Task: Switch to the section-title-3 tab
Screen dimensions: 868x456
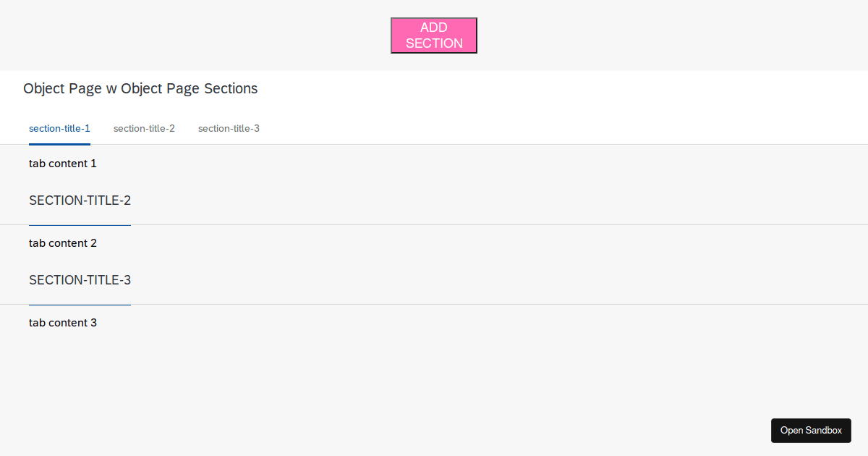Action: [x=229, y=128]
